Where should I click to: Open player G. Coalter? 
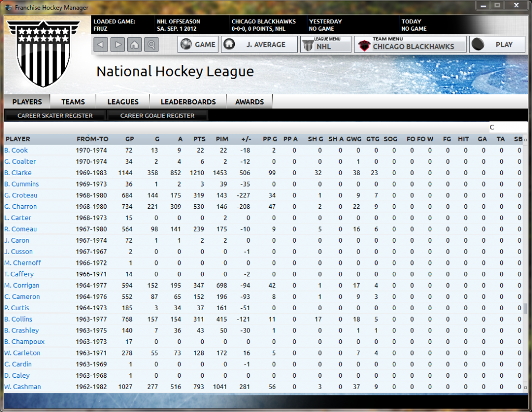pyautogui.click(x=20, y=162)
